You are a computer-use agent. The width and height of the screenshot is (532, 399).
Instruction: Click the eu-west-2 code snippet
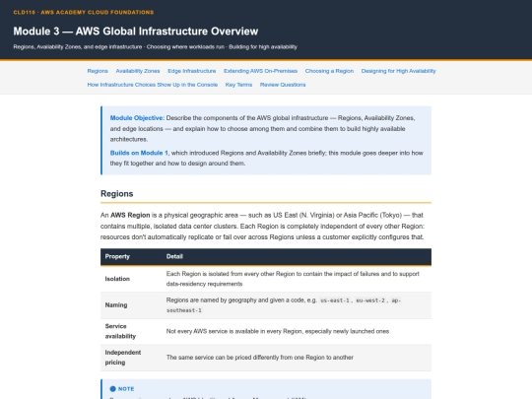(x=370, y=300)
